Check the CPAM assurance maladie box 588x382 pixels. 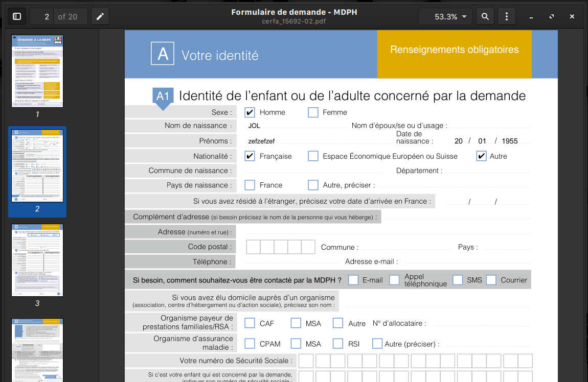pyautogui.click(x=250, y=344)
